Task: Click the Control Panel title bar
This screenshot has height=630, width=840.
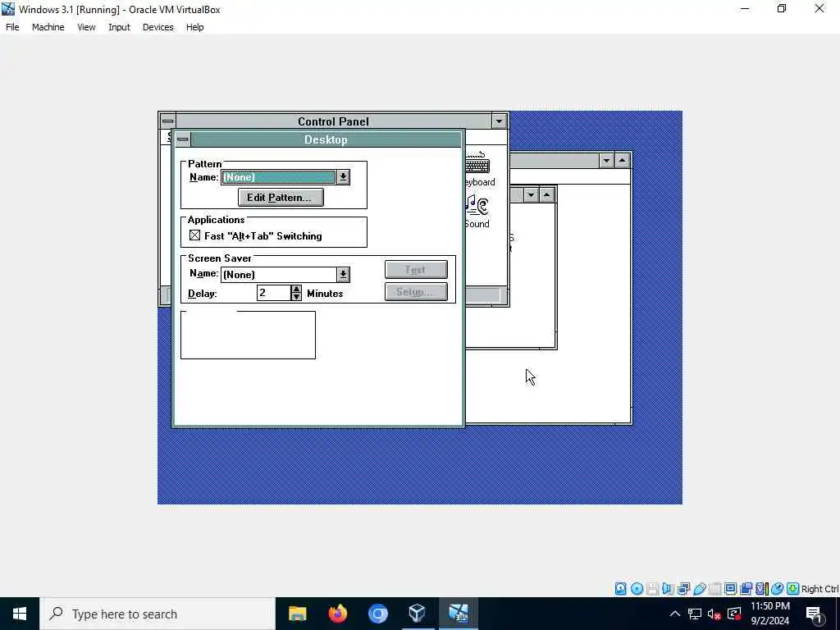Action: point(333,121)
